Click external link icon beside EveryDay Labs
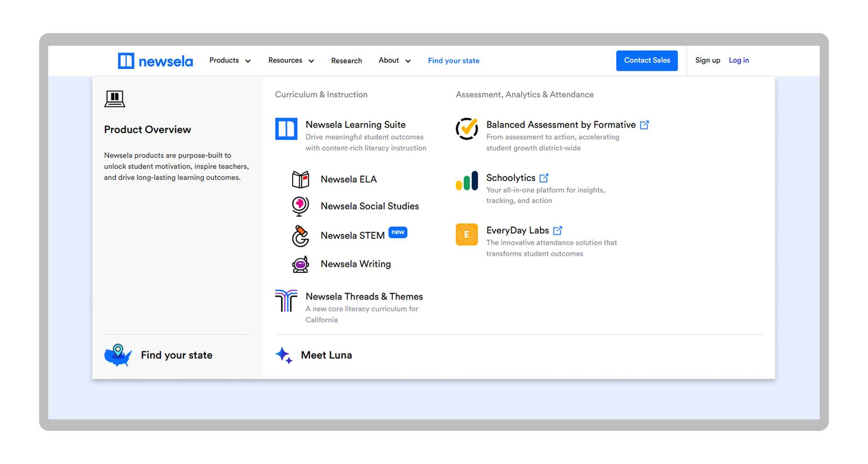Screen dimensions: 868x464 pyautogui.click(x=557, y=230)
